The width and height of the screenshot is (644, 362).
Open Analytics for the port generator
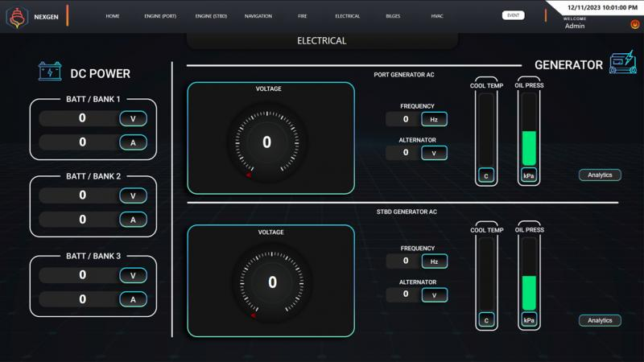pyautogui.click(x=600, y=175)
